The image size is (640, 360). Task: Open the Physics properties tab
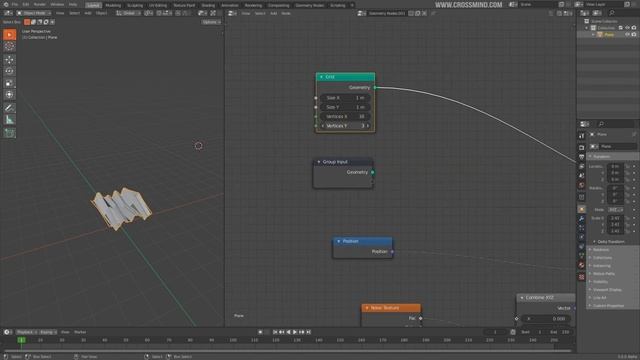[x=582, y=238]
